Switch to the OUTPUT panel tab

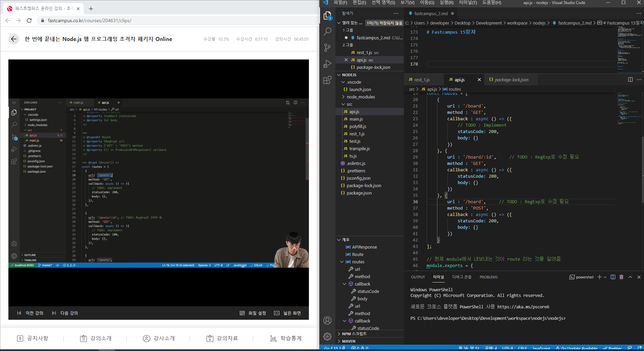(x=418, y=277)
